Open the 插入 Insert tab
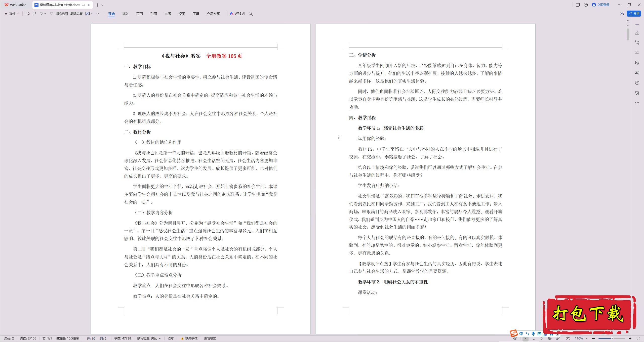 click(x=126, y=14)
